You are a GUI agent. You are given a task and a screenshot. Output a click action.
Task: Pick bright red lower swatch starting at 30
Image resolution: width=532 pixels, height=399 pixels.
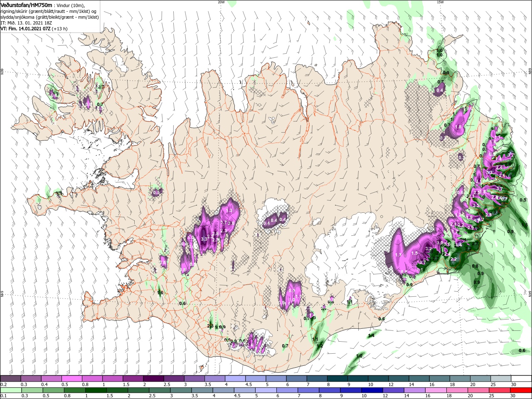pos(521,390)
